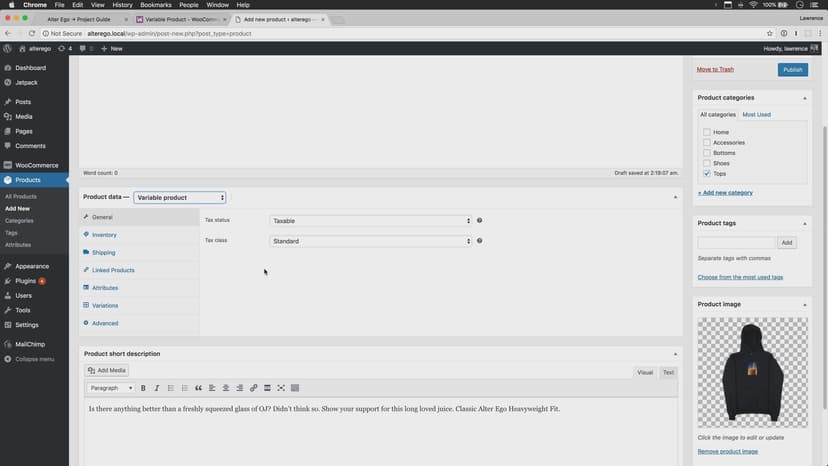This screenshot has width=828, height=466.
Task: Enable the Shoes category checkbox
Action: [707, 163]
